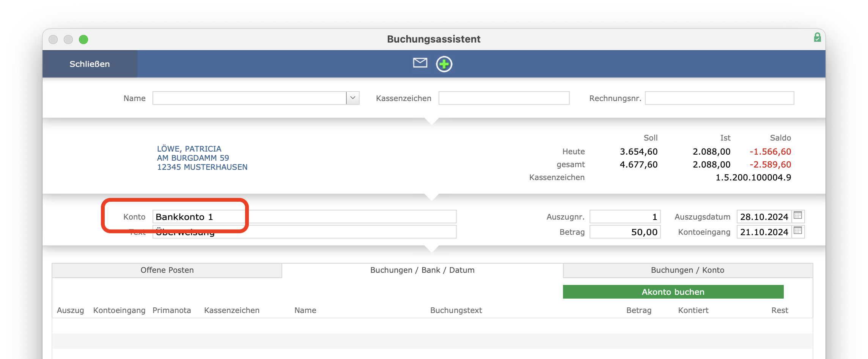Click the Betrag field showing 50,00
Screen dimensions: 868x359
[x=625, y=232]
